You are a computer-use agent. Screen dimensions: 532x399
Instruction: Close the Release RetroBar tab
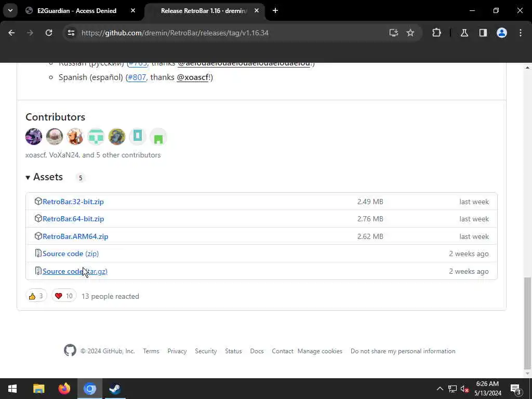pyautogui.click(x=257, y=10)
